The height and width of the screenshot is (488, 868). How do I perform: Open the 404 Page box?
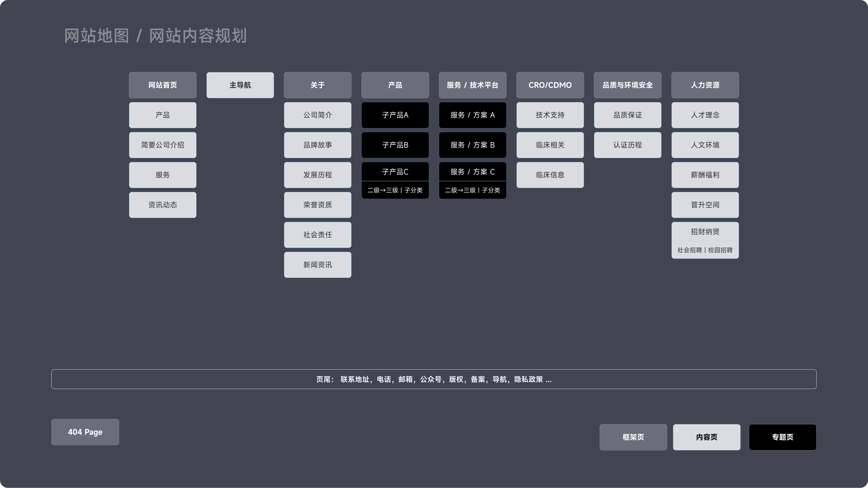coord(85,432)
